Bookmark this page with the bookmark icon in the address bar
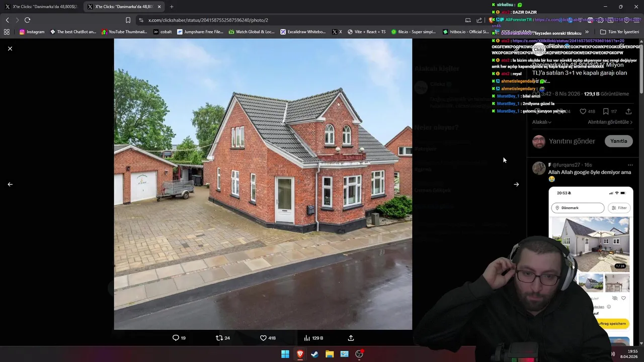The height and width of the screenshot is (362, 644). pyautogui.click(x=128, y=20)
